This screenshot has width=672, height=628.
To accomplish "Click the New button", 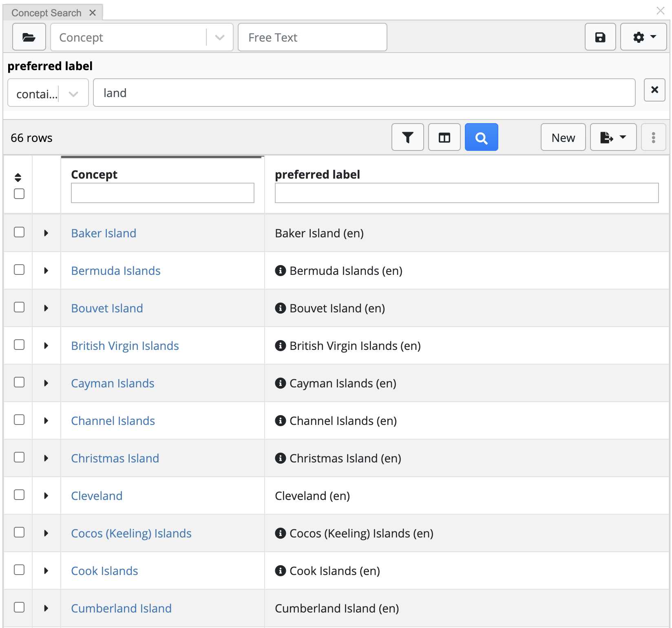I will click(563, 137).
